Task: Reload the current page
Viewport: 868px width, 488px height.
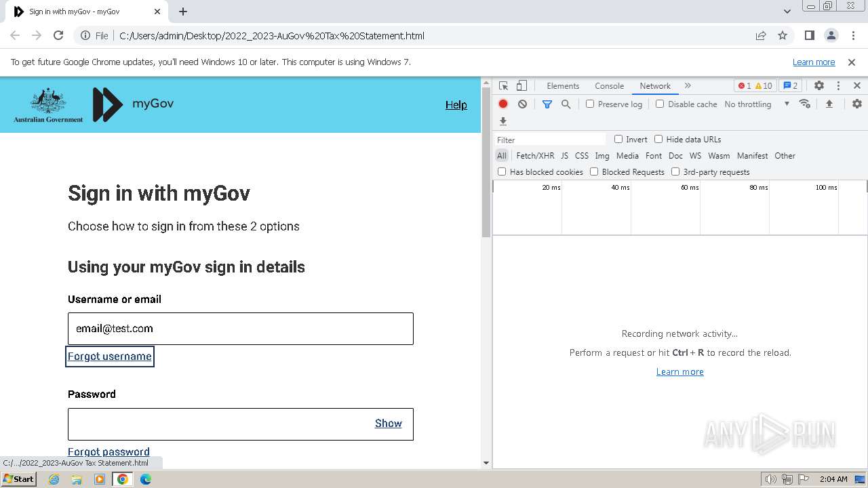Action: point(58,36)
